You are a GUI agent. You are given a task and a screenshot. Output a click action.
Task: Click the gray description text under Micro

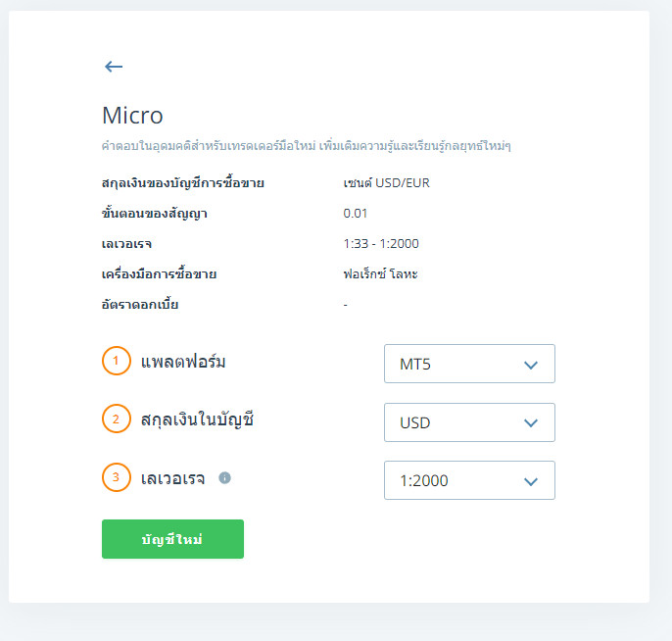(x=306, y=146)
